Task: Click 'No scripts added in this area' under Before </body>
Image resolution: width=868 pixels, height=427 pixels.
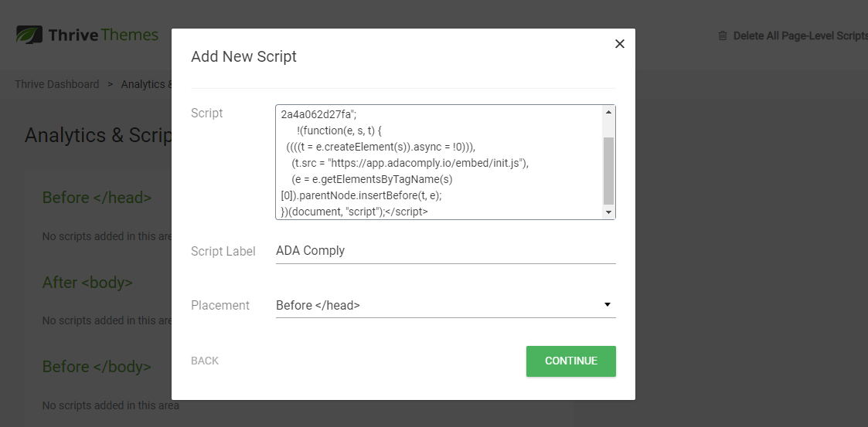Action: [111, 405]
